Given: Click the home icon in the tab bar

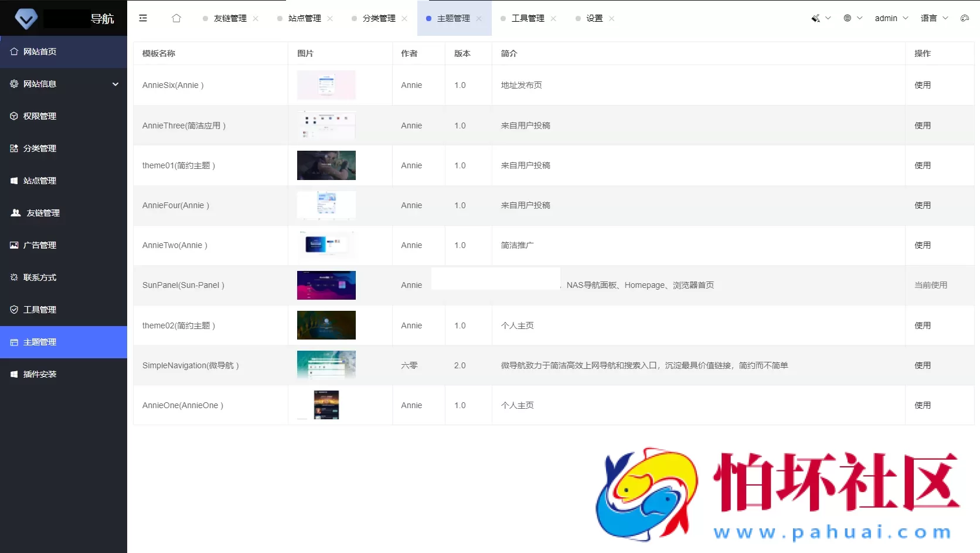Looking at the screenshot, I should coord(176,18).
